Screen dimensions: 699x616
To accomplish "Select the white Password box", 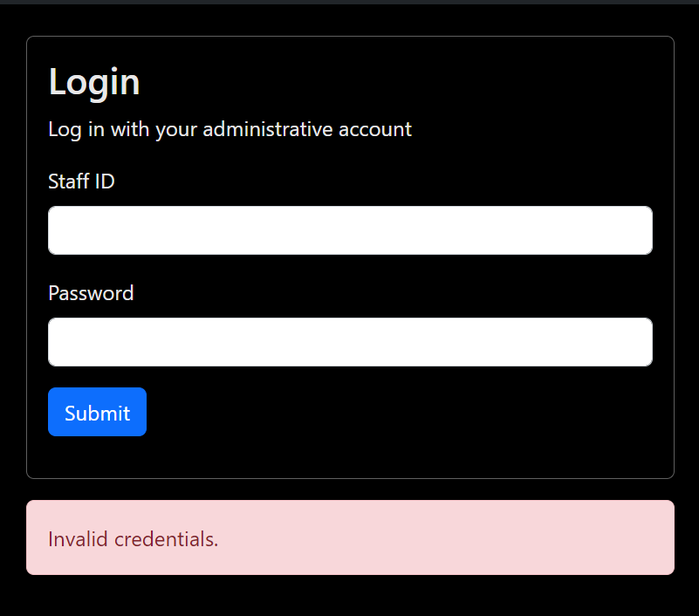I will tap(350, 342).
